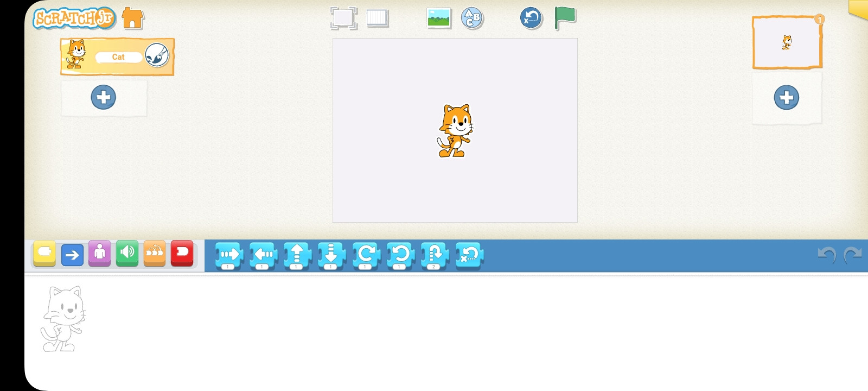Edit the Cat character name field

(x=118, y=57)
